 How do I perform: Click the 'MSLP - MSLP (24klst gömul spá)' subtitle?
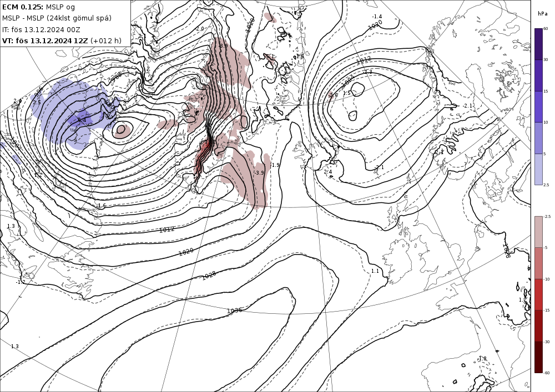pyautogui.click(x=57, y=18)
